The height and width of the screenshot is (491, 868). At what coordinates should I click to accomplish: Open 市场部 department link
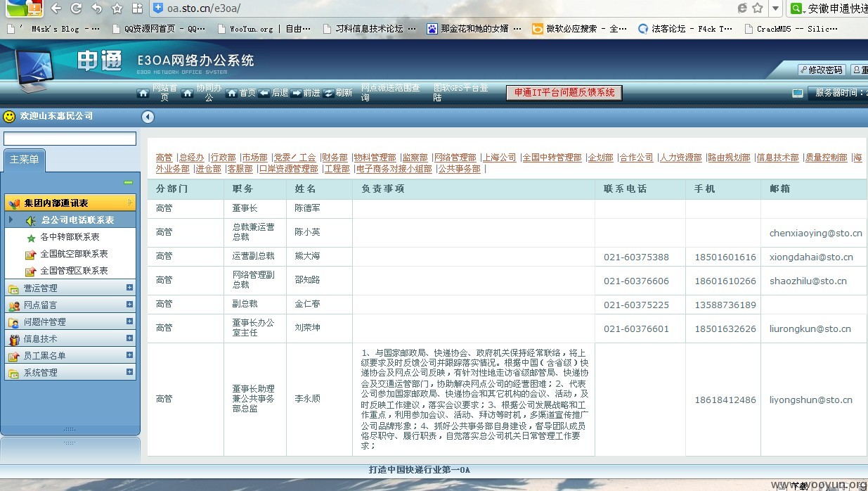pos(255,158)
